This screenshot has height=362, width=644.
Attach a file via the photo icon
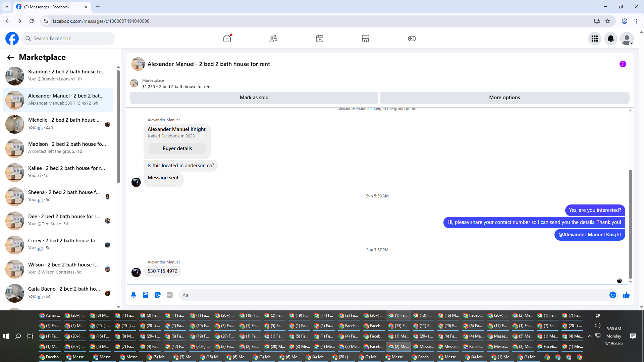pos(146,295)
